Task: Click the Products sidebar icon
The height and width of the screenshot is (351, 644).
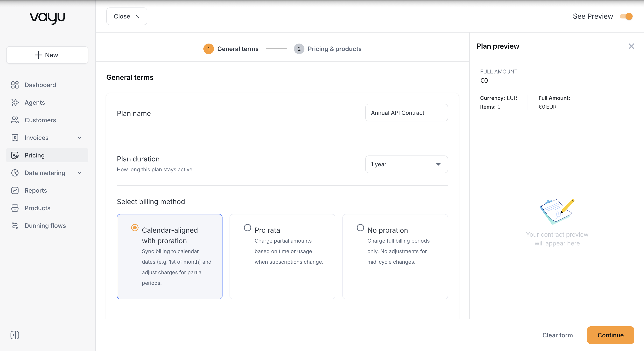Action: tap(15, 208)
